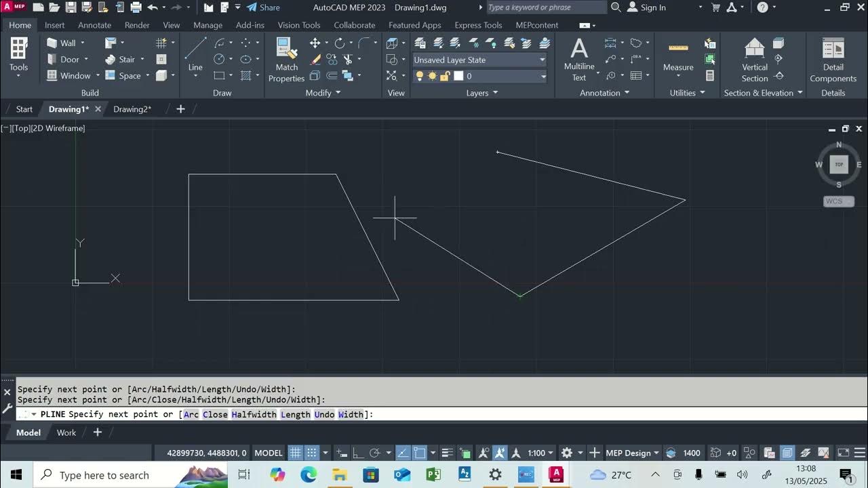This screenshot has height=488, width=868.
Task: Switch to the Annotate ribbon tab
Action: point(94,25)
